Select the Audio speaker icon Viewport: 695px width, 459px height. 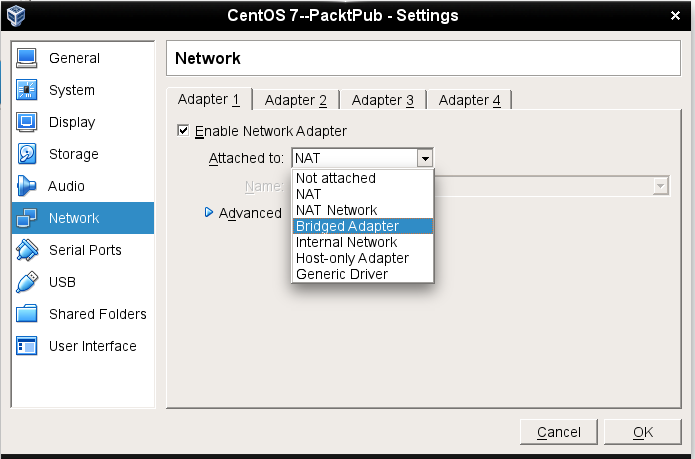27,186
